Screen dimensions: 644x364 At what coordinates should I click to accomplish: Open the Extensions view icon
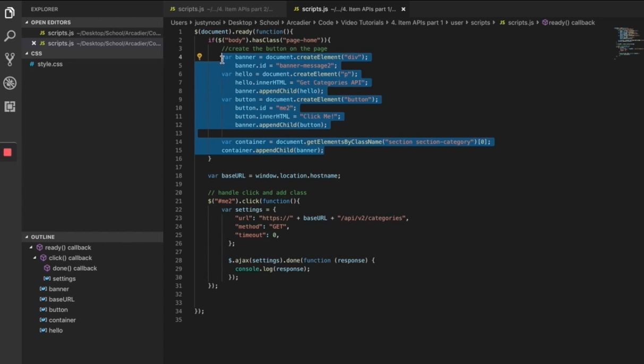pyautogui.click(x=10, y=107)
